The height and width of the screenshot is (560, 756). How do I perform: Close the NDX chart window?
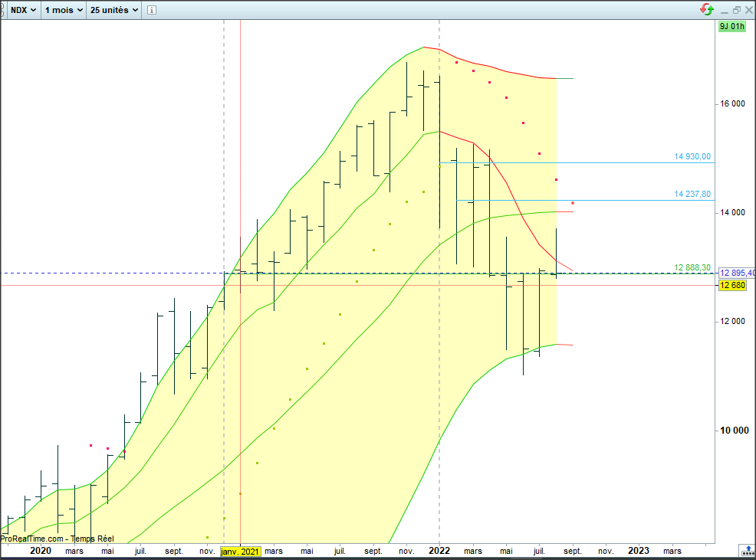[748, 10]
